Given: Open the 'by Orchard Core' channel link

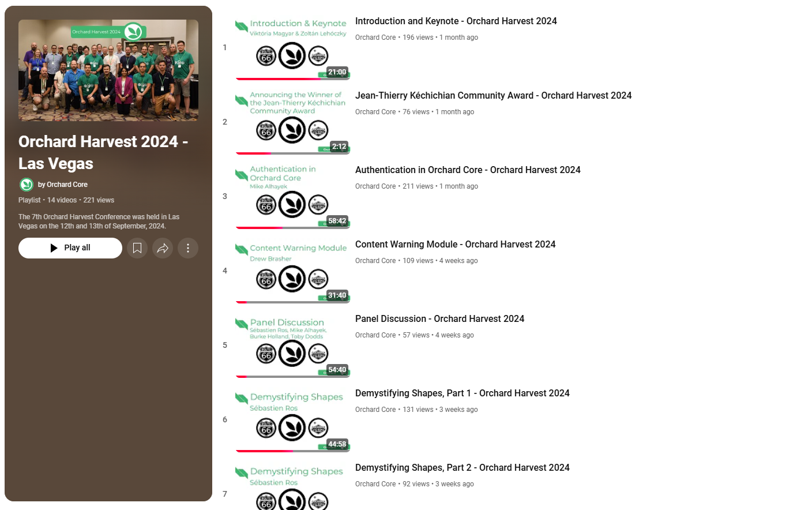Looking at the screenshot, I should point(63,185).
